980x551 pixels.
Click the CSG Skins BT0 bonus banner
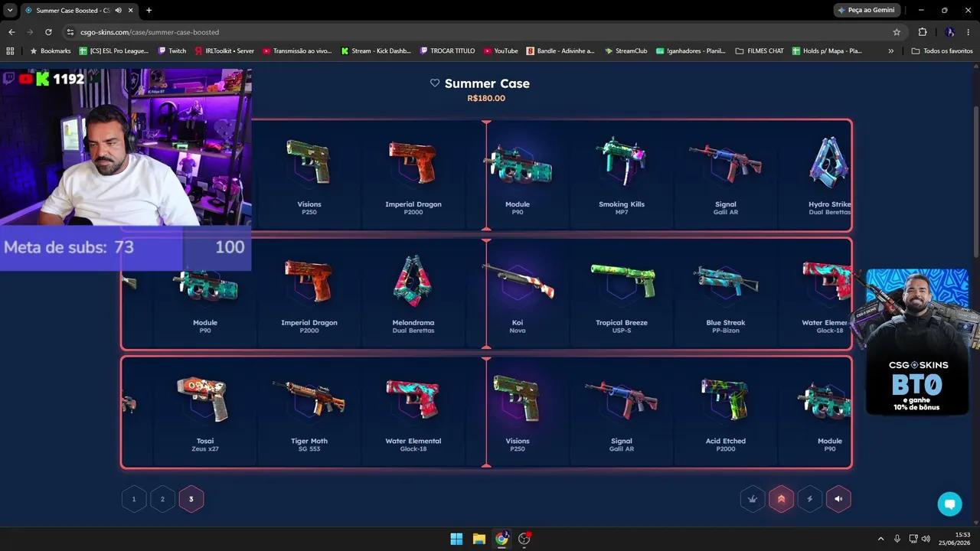click(917, 342)
